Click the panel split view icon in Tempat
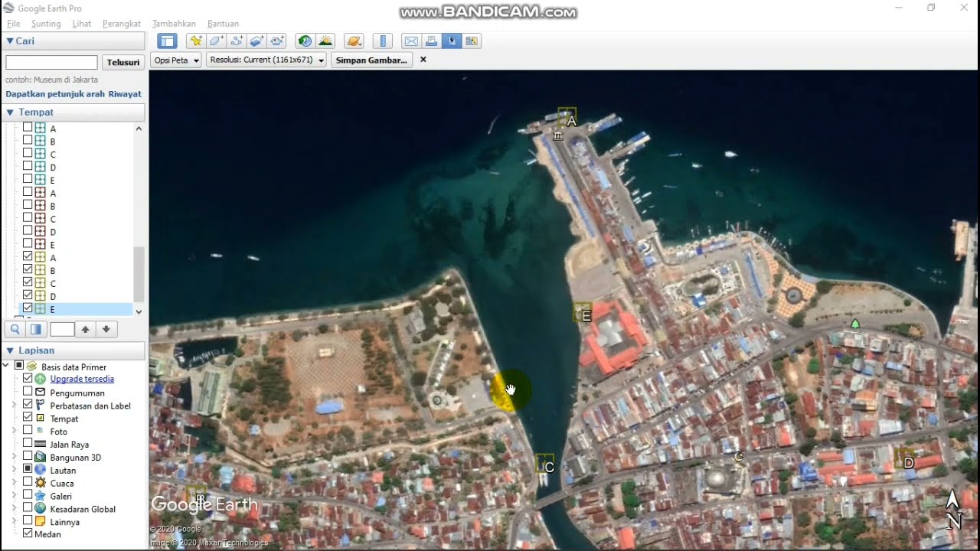The height and width of the screenshot is (551, 980). 36,329
